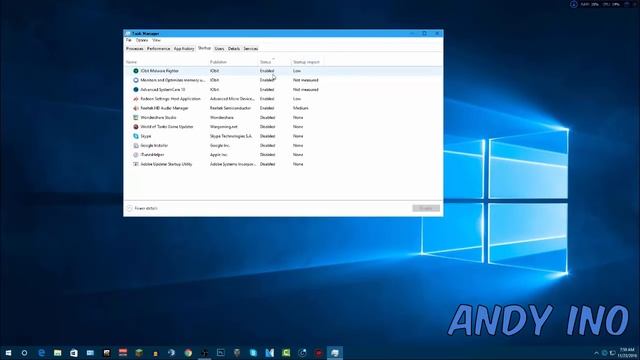Screen dimensions: 640x360
Task: Open the green Camtasia taskbar icon
Action: 286,353
